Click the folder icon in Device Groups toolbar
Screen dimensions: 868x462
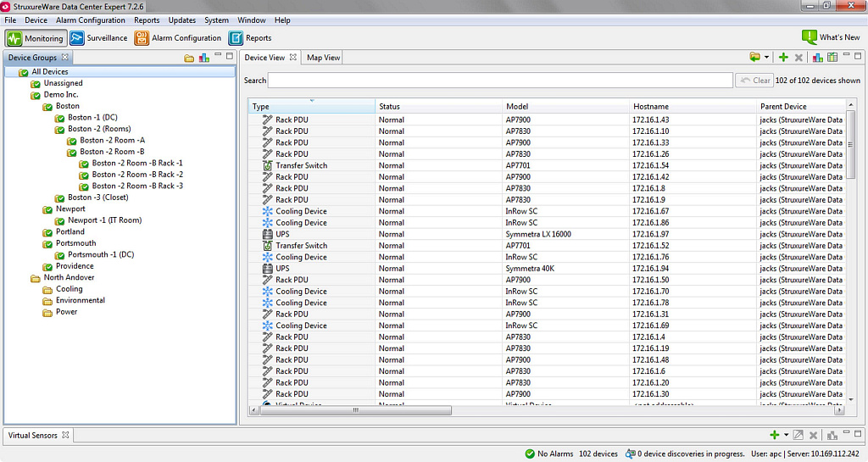pos(189,58)
